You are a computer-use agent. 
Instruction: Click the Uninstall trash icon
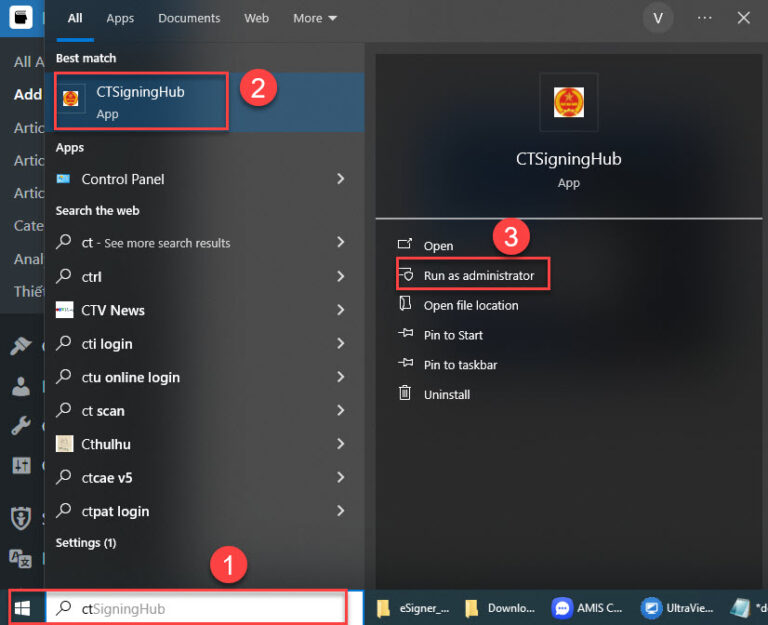point(405,392)
